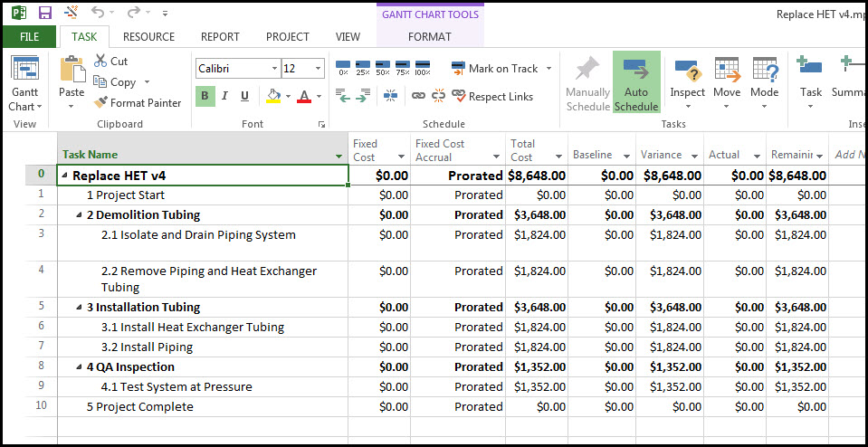Viewport: 868px width, 447px height.
Task: Collapse the 4 QA Inspection group
Action: point(79,367)
